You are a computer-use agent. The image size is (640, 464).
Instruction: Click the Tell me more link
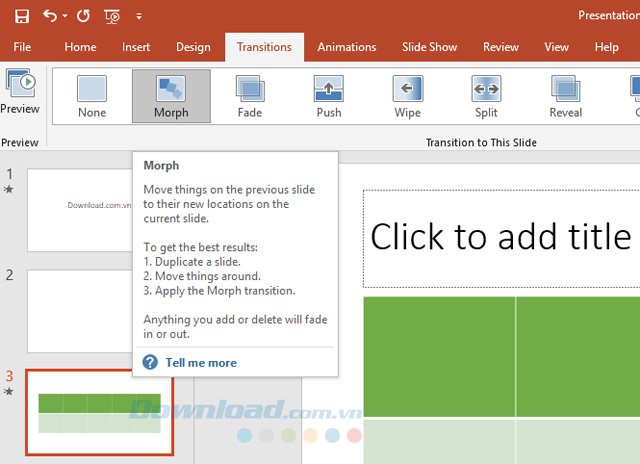[201, 362]
